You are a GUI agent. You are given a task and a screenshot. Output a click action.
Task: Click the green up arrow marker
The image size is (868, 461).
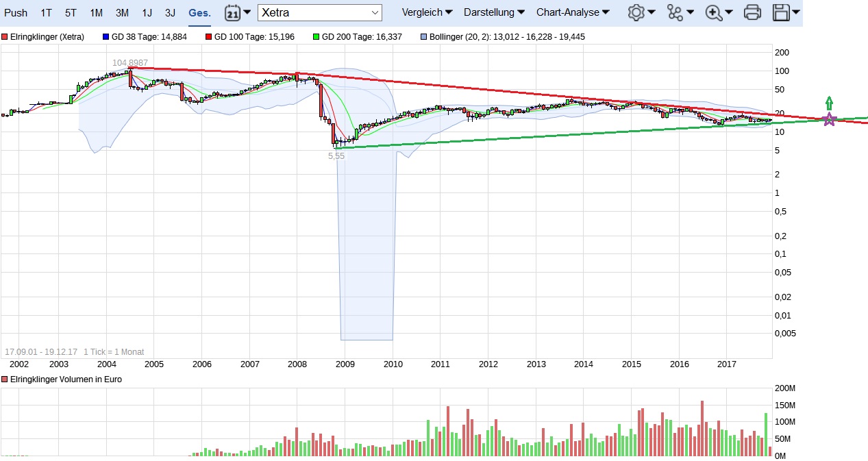(x=829, y=103)
